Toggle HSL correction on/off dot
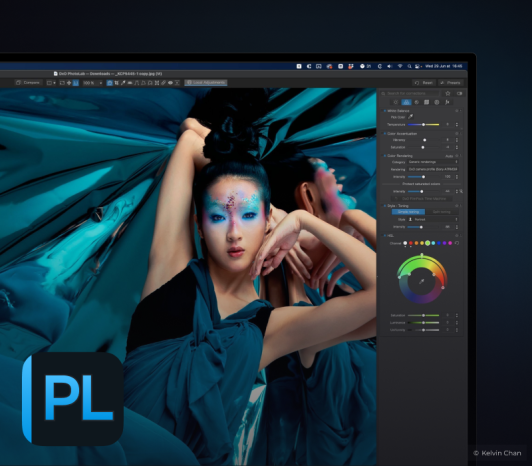532x466 pixels. 384,235
